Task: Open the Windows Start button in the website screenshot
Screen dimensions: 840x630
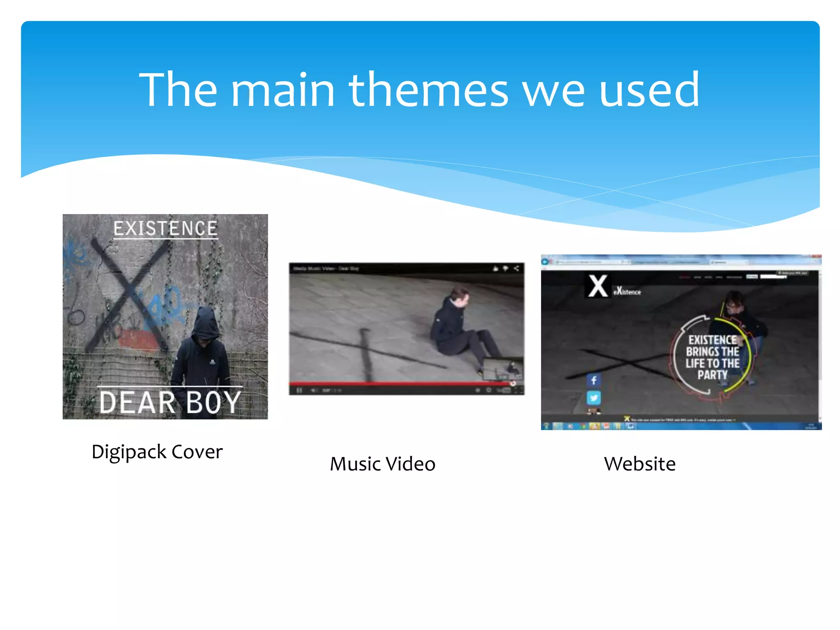Action: coord(547,426)
